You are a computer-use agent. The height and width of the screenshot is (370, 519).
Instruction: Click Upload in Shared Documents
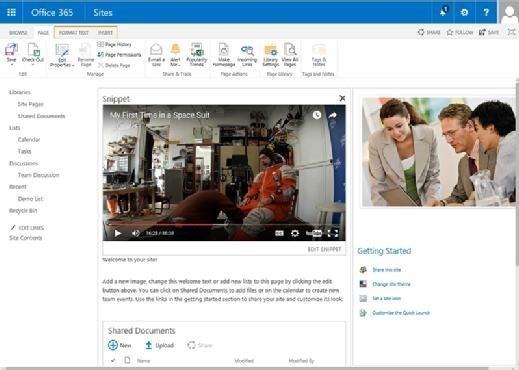coord(160,345)
